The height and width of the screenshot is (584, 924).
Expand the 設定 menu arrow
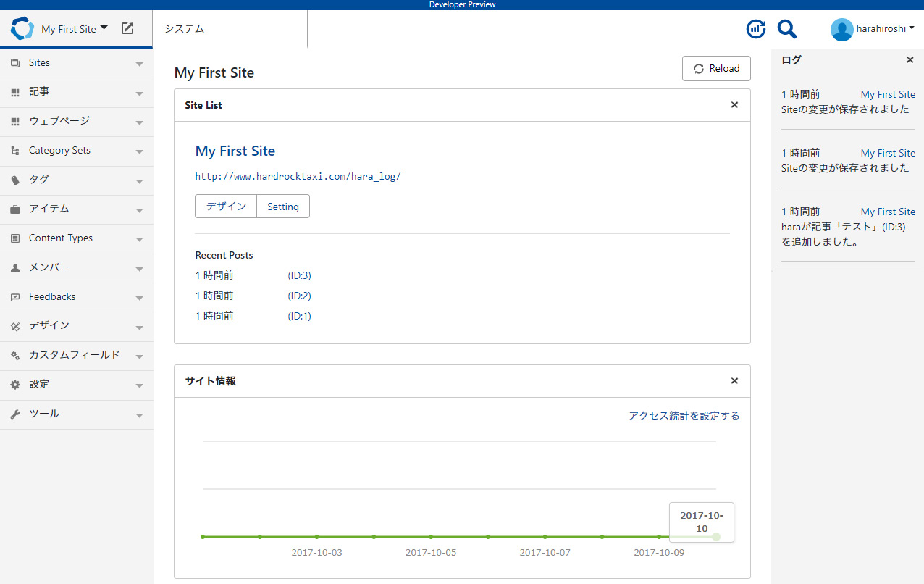(140, 386)
